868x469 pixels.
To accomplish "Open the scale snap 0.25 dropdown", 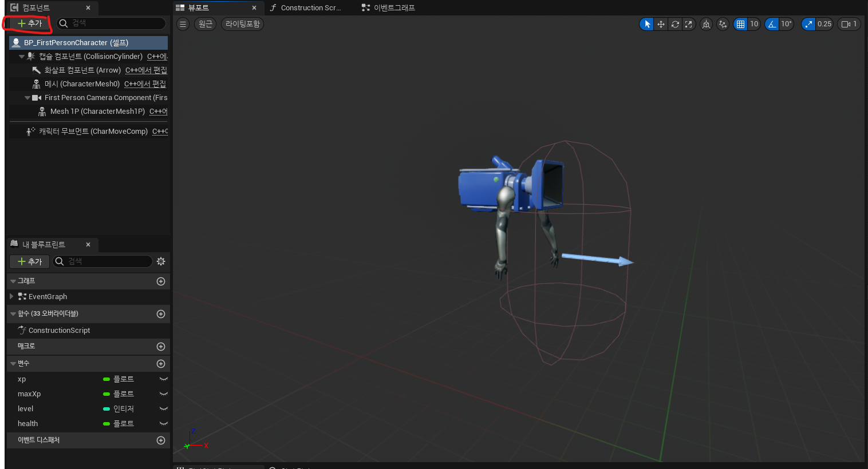I will point(824,24).
